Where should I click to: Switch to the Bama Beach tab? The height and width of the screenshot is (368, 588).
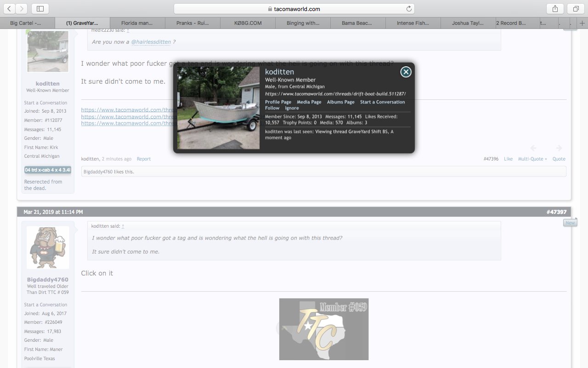(358, 23)
